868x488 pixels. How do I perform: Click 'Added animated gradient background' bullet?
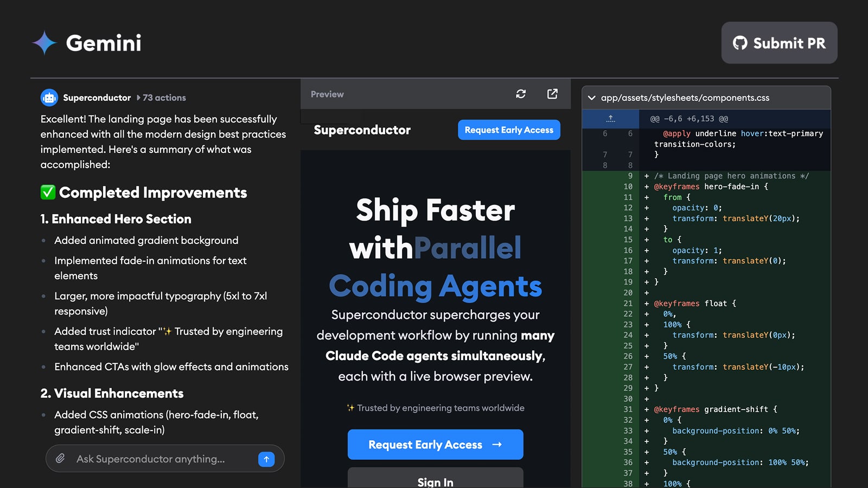(146, 240)
